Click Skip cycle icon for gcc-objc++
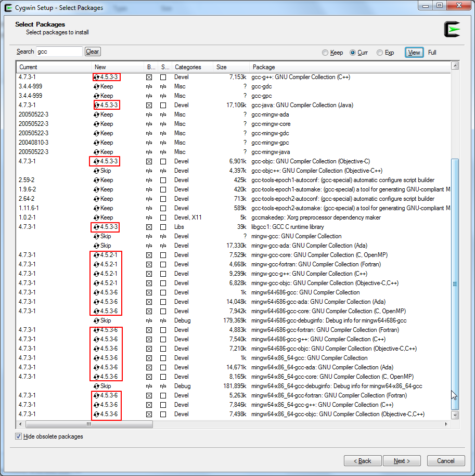 97,171
